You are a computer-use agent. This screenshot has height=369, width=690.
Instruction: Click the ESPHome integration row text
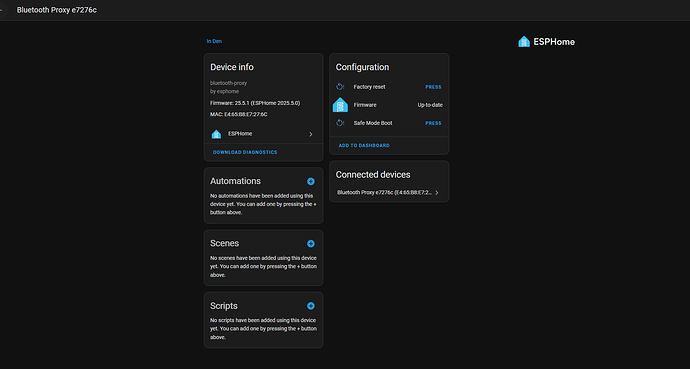click(240, 134)
